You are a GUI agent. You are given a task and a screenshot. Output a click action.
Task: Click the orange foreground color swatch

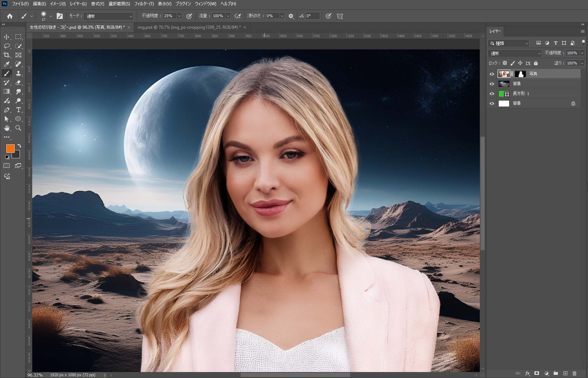click(x=10, y=149)
